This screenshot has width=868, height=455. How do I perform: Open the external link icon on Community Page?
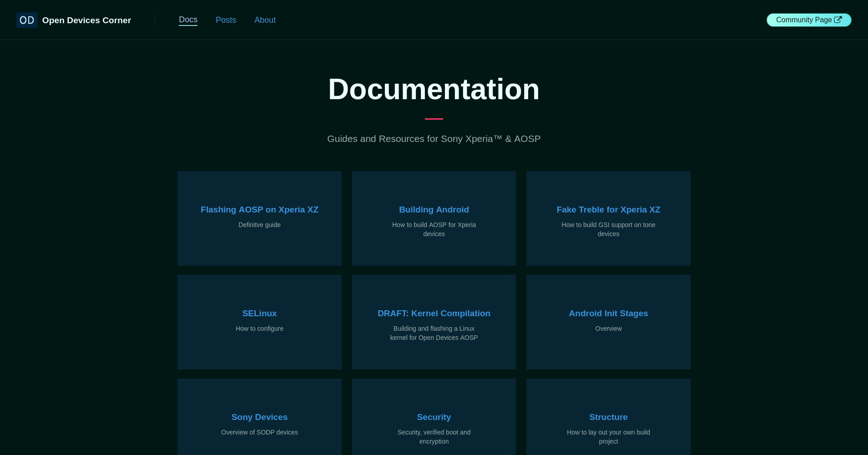[x=838, y=20]
